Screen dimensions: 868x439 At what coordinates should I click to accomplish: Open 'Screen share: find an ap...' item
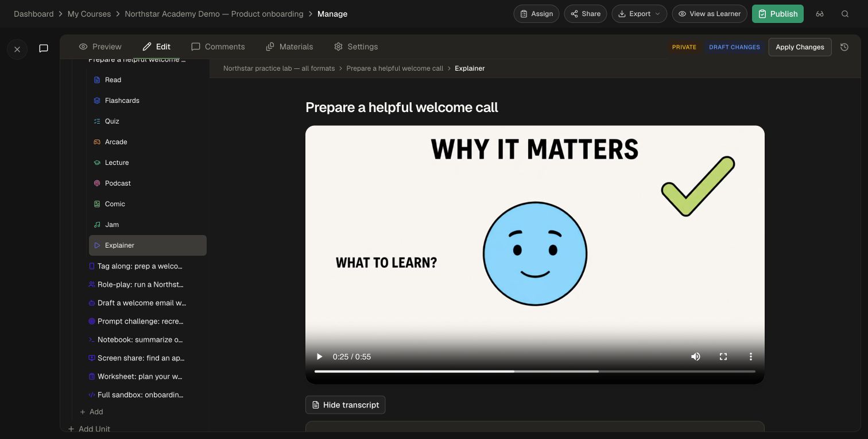pos(139,358)
